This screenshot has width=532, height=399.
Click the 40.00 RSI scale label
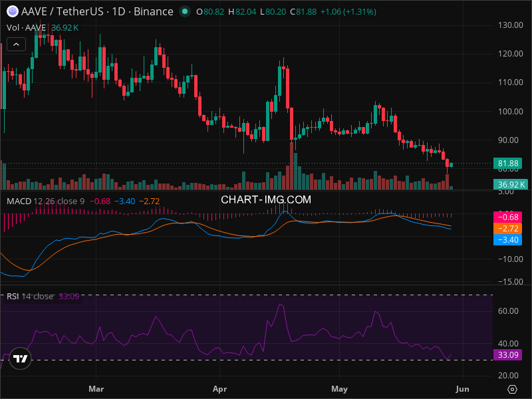coord(508,344)
